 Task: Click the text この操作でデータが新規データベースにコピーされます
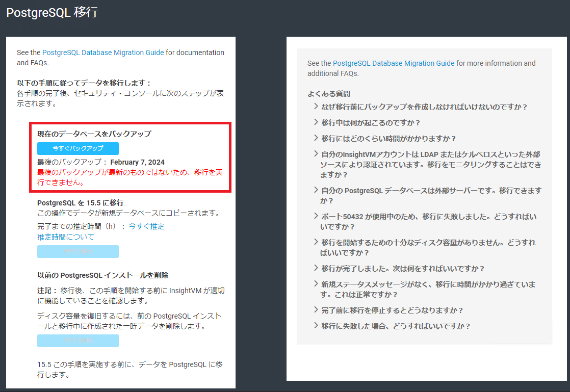pyautogui.click(x=129, y=213)
